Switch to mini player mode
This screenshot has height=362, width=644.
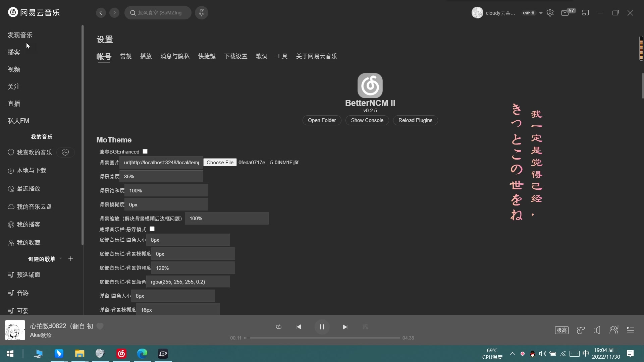[x=585, y=13]
